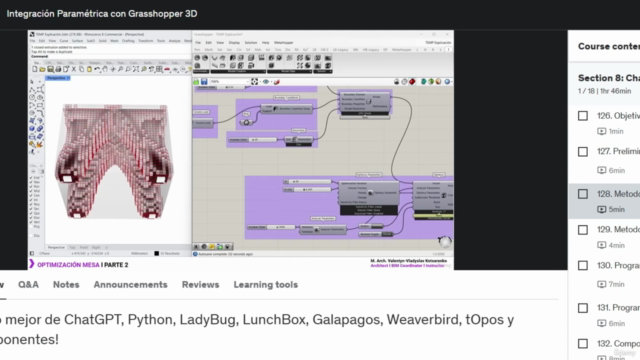The height and width of the screenshot is (360, 640).
Task: Open Grasshopper's Solution menu
Action: [x=251, y=42]
